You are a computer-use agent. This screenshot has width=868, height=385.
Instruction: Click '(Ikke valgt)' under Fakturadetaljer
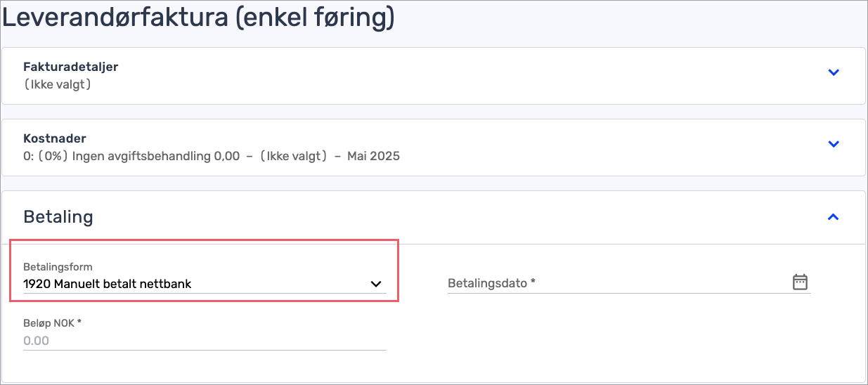pyautogui.click(x=58, y=84)
